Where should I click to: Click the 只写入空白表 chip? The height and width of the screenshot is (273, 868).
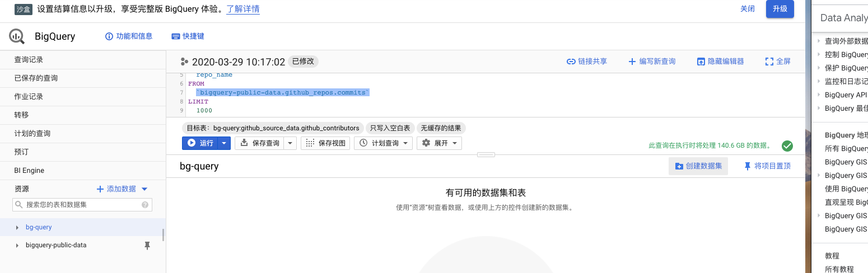point(390,128)
